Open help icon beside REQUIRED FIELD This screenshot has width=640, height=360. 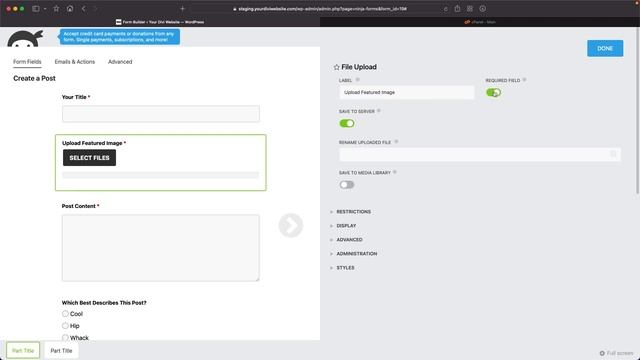pyautogui.click(x=524, y=80)
